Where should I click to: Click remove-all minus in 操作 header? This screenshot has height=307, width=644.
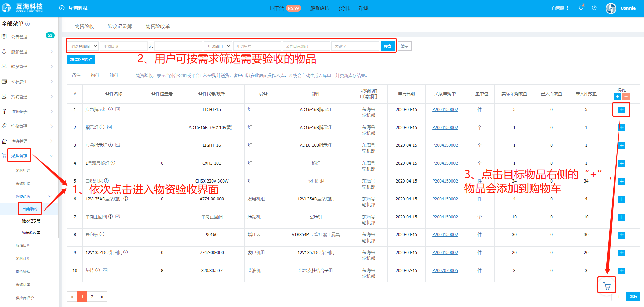[626, 97]
